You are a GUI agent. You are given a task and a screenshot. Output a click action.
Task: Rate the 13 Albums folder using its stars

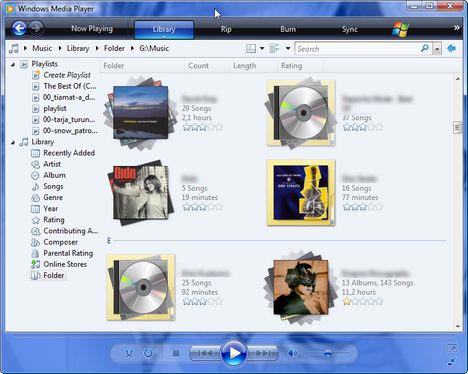point(362,302)
